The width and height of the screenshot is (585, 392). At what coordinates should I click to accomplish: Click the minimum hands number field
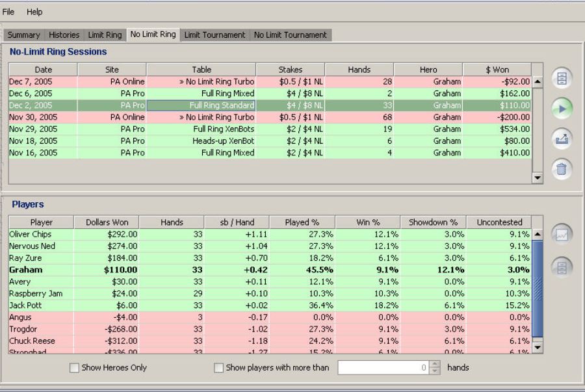tap(383, 368)
